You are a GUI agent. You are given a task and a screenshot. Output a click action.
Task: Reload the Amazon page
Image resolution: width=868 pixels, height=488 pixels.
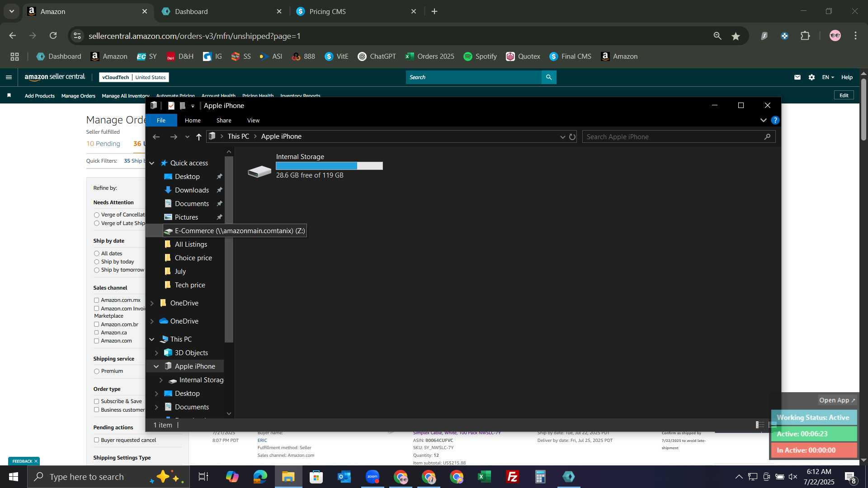[53, 36]
